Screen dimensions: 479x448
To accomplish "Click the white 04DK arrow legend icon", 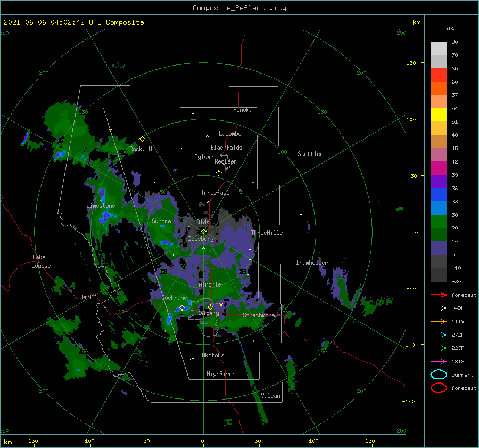I will pyautogui.click(x=439, y=308).
